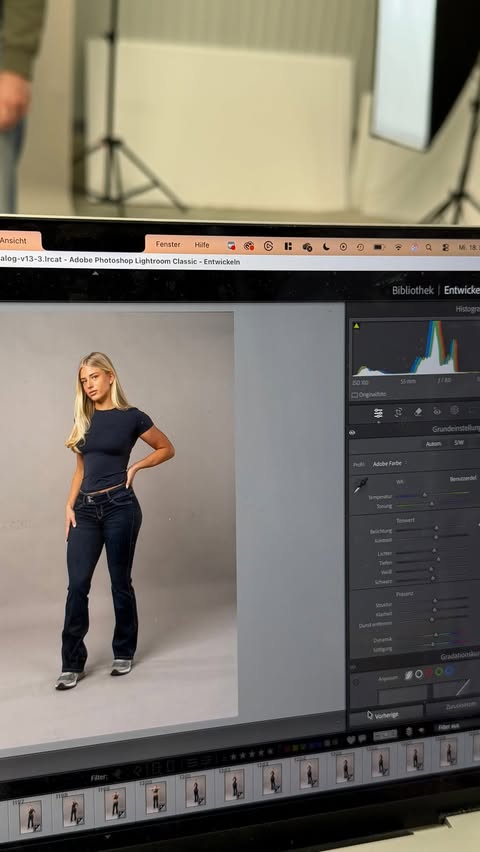
Task: Click the Dynamik slider handle
Action: [436, 635]
